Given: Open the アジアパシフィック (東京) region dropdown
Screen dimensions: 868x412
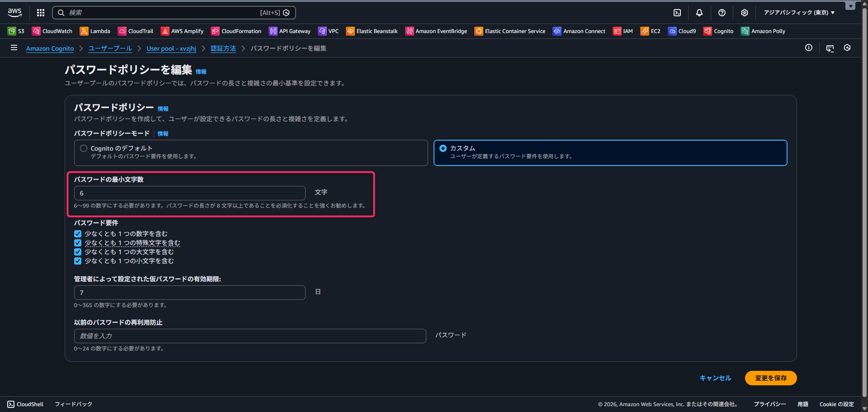Looking at the screenshot, I should point(799,13).
